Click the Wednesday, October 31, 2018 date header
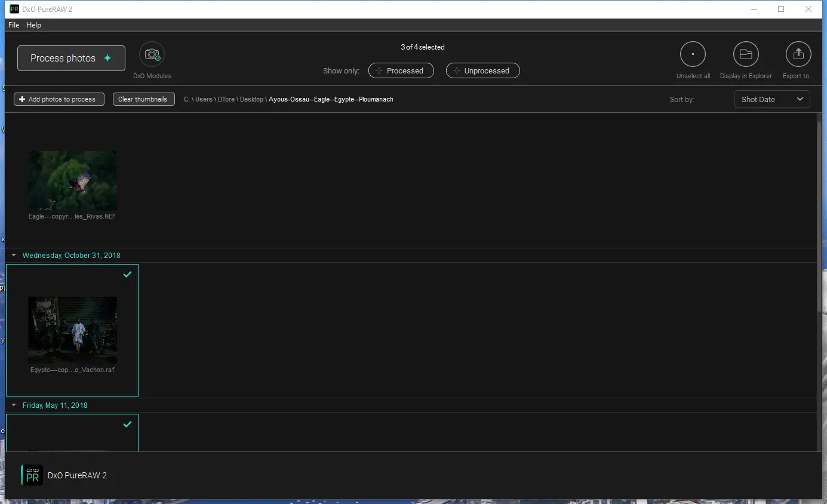Viewport: 827px width, 504px height. pos(72,255)
